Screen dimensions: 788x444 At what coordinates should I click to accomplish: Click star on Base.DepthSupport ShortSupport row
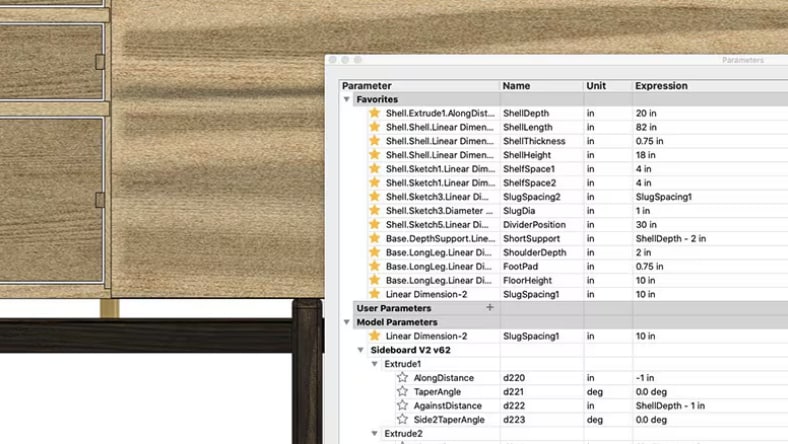click(x=375, y=239)
